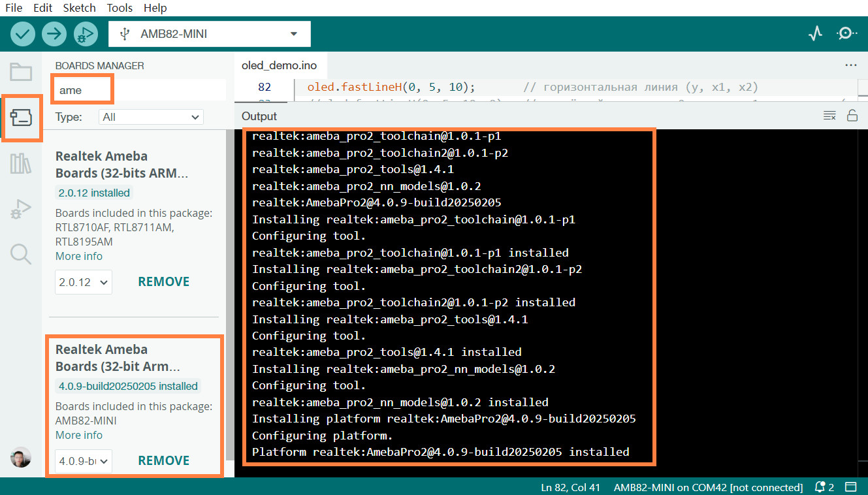Click the line number 82 gutter

click(265, 87)
